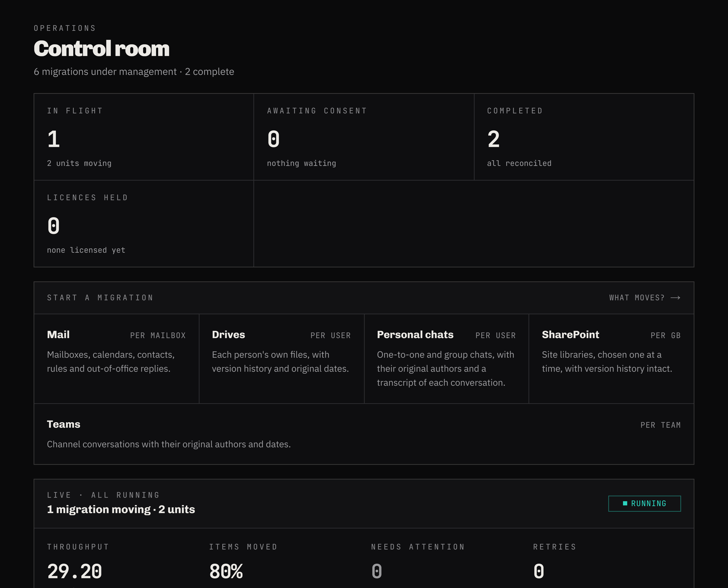This screenshot has height=588, width=728.
Task: Click the Control room heading
Action: point(101,48)
